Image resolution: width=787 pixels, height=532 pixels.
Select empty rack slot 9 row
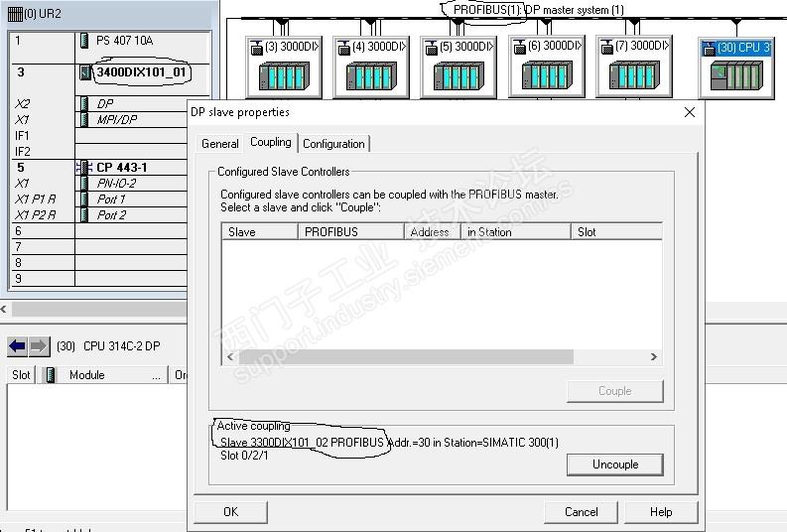99,279
